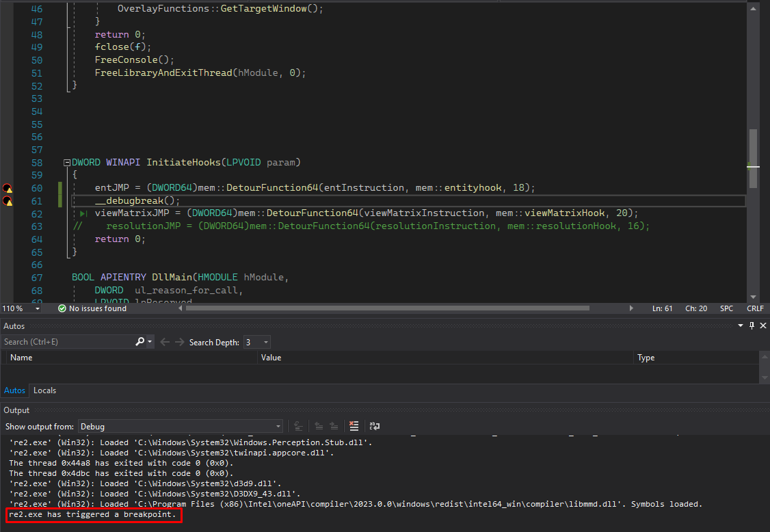
Task: Click the No issues found check icon
Action: click(62, 308)
